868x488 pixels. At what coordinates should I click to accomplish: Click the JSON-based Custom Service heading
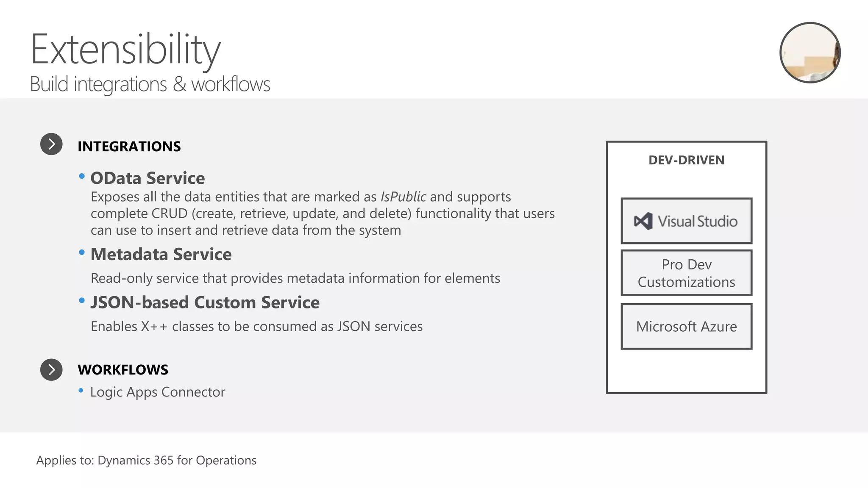coord(205,302)
